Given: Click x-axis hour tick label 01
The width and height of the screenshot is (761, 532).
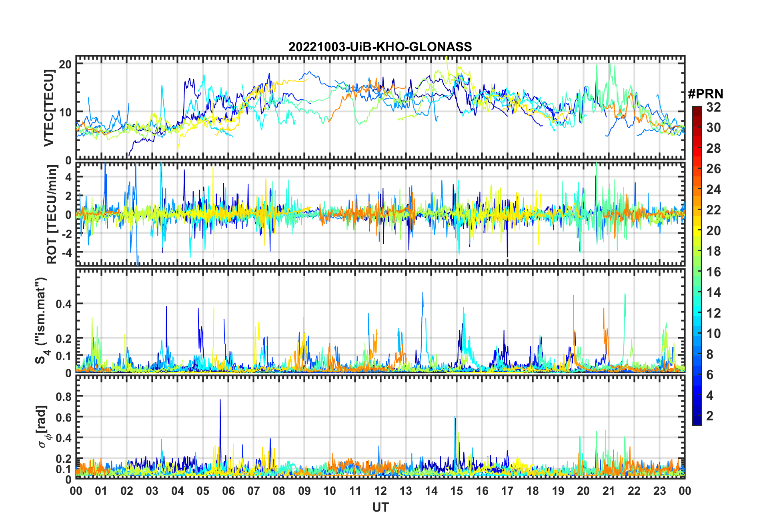Looking at the screenshot, I should [101, 491].
